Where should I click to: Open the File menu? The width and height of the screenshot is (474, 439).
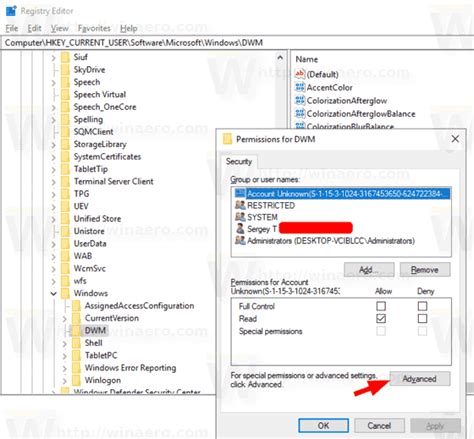coord(12,28)
